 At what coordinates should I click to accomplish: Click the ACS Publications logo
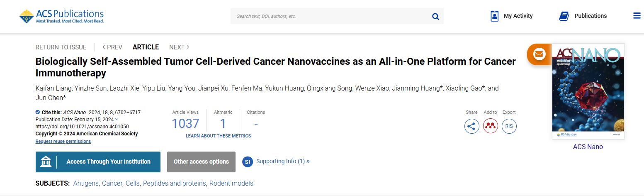pyautogui.click(x=61, y=16)
